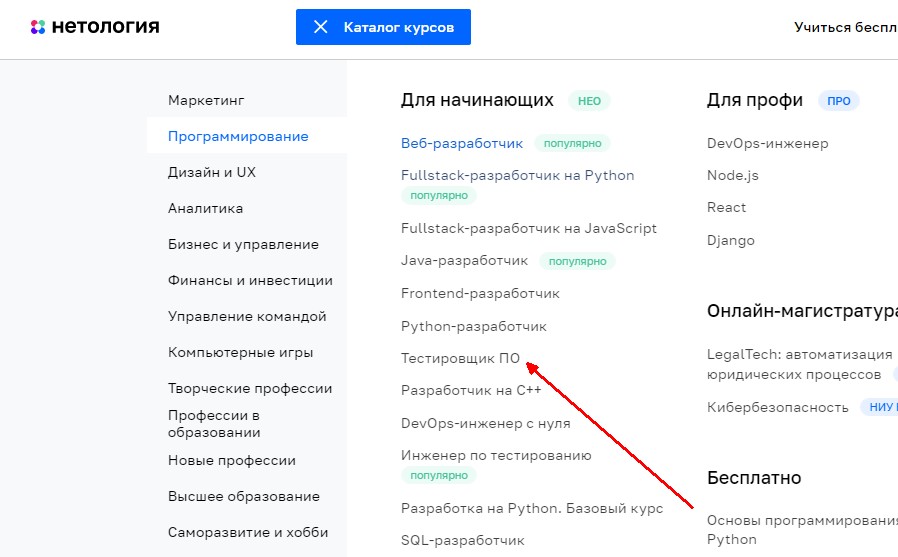Open Fullstack-разработчик на Python course
This screenshot has width=898, height=557.
(x=518, y=175)
